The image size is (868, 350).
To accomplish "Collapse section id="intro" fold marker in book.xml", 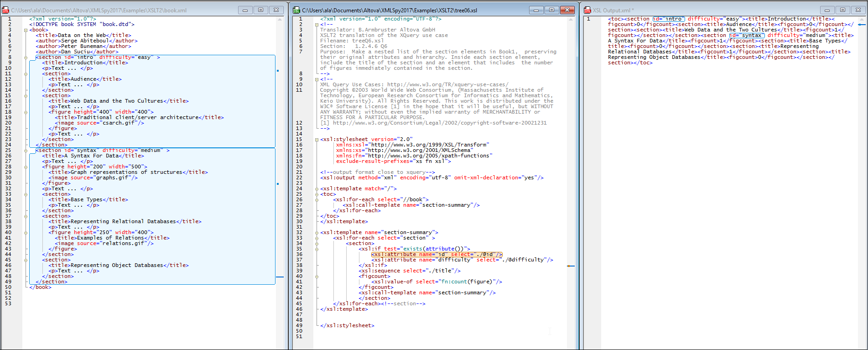I will pos(26,57).
